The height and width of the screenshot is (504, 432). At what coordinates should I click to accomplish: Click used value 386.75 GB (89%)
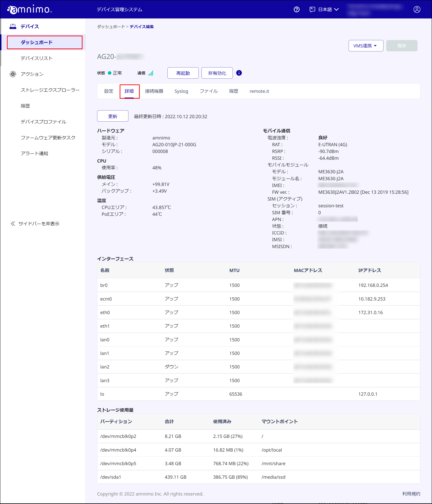click(230, 477)
